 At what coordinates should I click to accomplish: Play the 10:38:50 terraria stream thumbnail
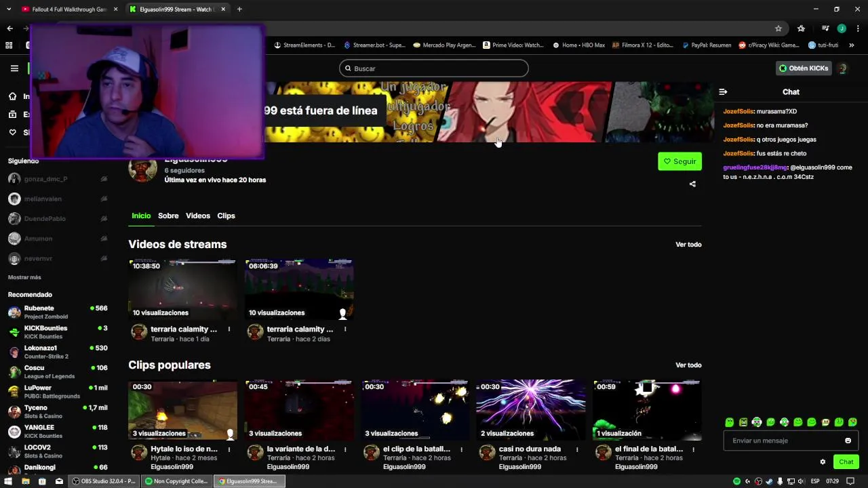click(x=183, y=289)
